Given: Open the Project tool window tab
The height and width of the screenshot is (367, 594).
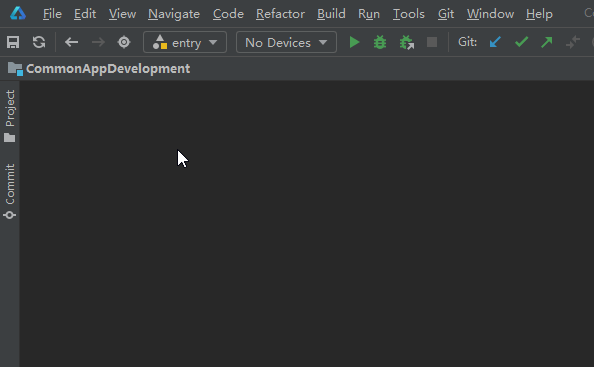Looking at the screenshot, I should (10, 116).
